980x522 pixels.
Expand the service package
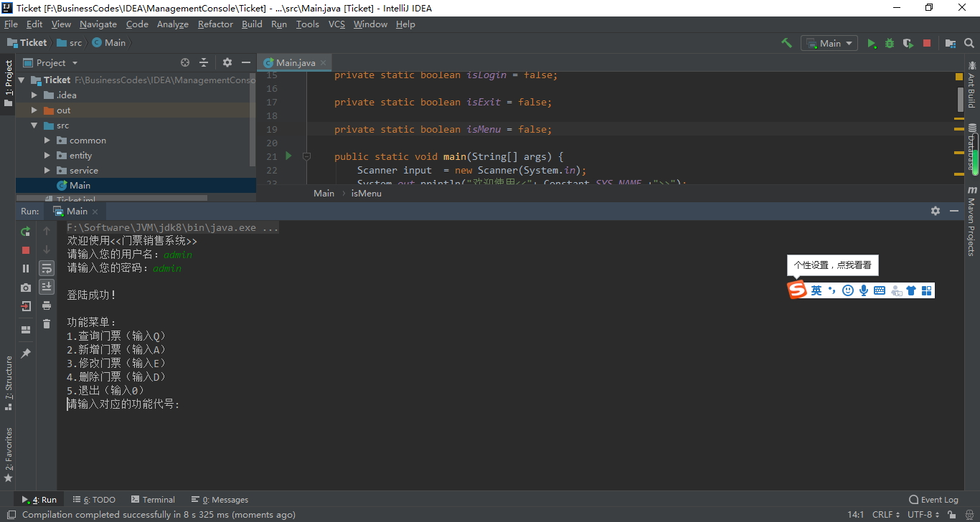click(47, 171)
